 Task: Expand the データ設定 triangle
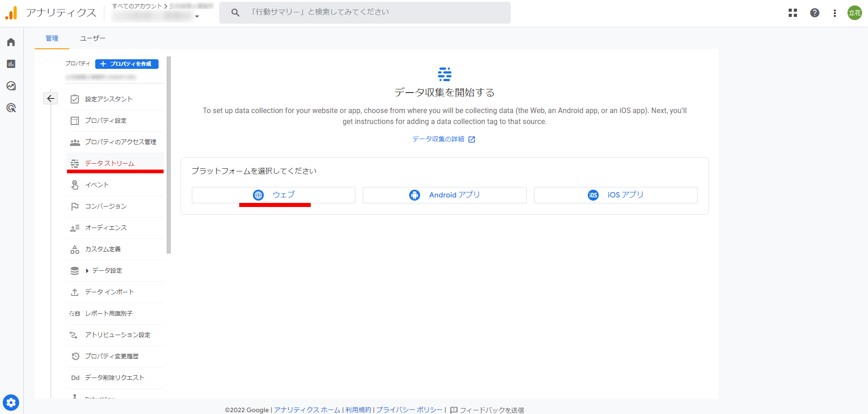pyautogui.click(x=87, y=271)
